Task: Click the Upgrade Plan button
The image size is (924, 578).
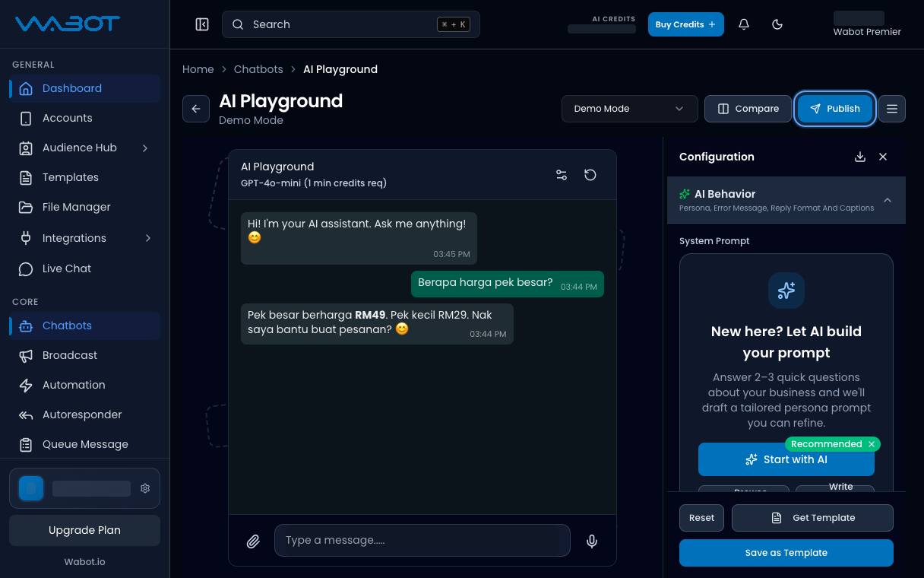Action: [x=84, y=530]
